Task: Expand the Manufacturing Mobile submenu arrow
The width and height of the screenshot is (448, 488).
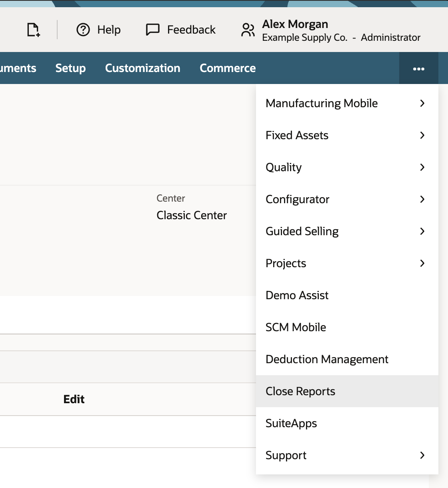Action: [x=422, y=103]
